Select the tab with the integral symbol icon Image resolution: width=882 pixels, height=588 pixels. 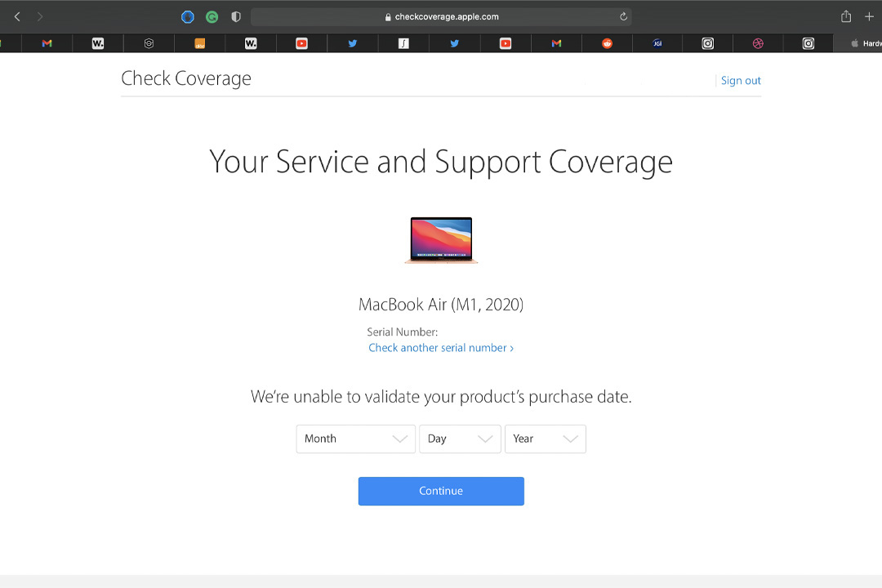(403, 43)
